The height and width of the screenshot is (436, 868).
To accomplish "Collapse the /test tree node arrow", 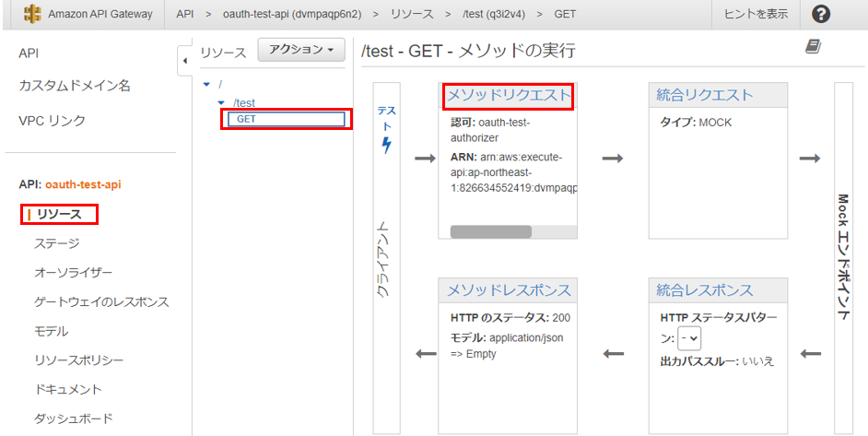I will [x=221, y=103].
